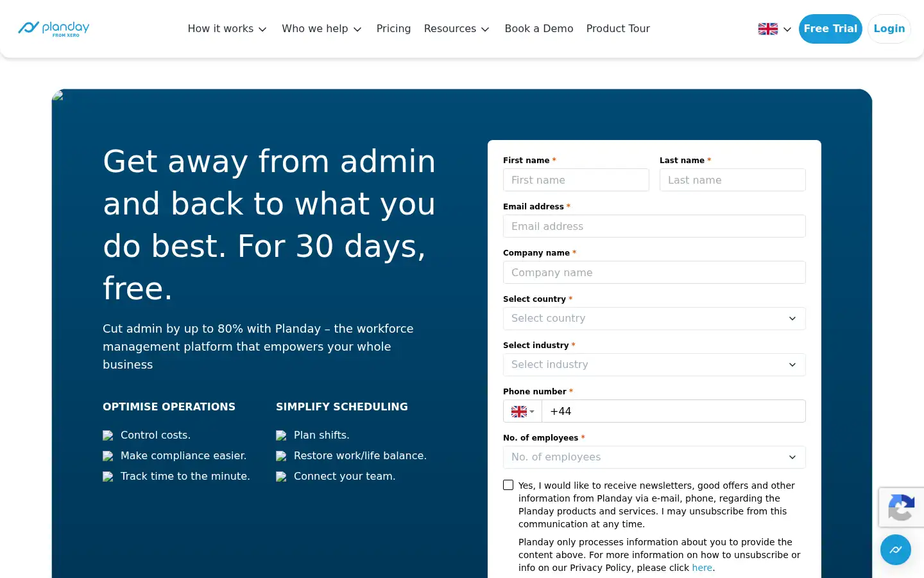
Task: Click the language selector chevron arrow
Action: click(787, 30)
